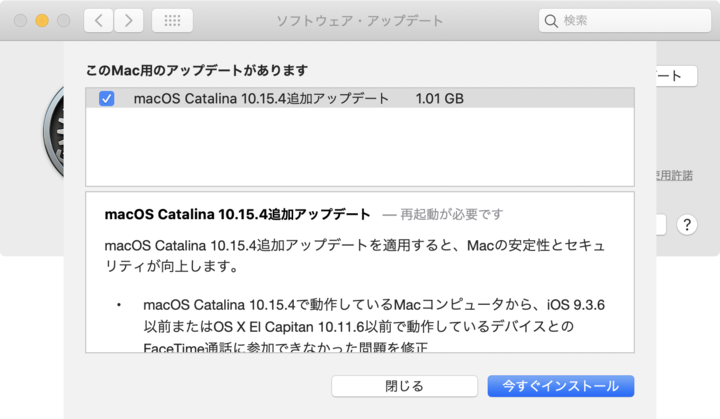Viewport: 720px width, 419px height.
Task: Click the Software Update gear icon
Action: coord(52,140)
